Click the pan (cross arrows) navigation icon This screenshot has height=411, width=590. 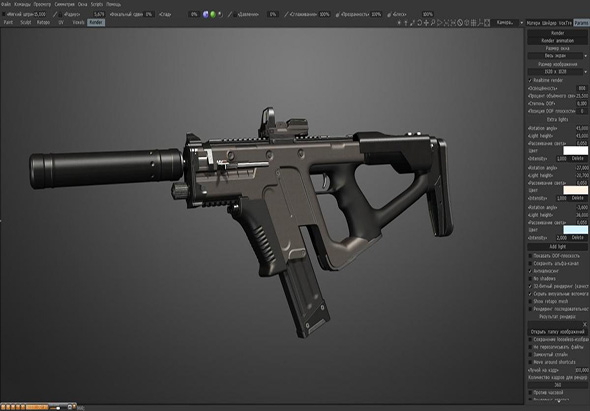tap(426, 23)
